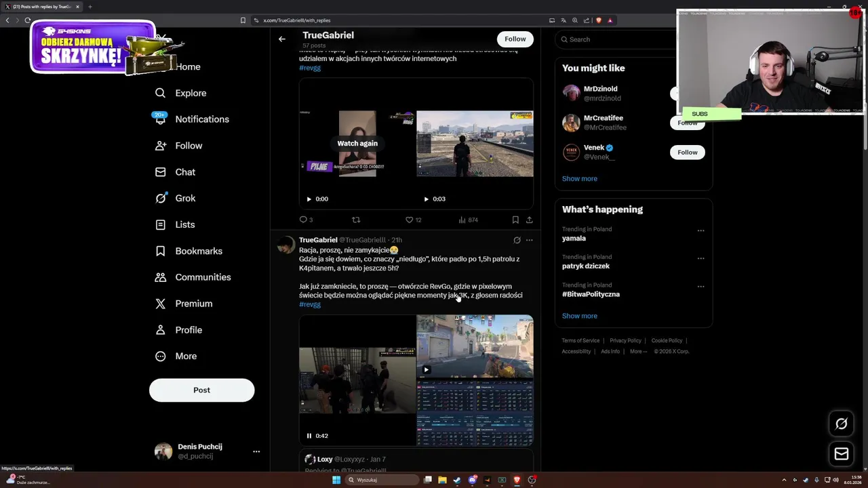The width and height of the screenshot is (868, 488).
Task: Open the Accessibility footer link
Action: pos(576,352)
